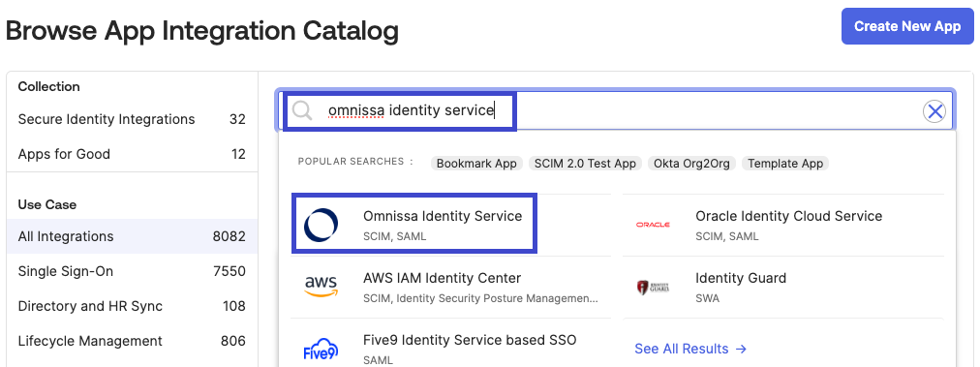This screenshot has width=980, height=367.
Task: Select Apps for Good collection
Action: point(132,154)
